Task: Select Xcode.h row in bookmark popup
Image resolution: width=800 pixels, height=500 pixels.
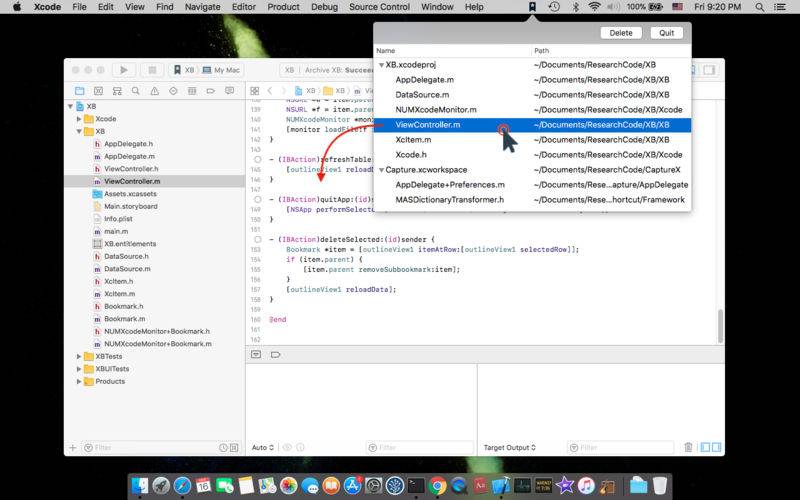Action: click(533, 155)
